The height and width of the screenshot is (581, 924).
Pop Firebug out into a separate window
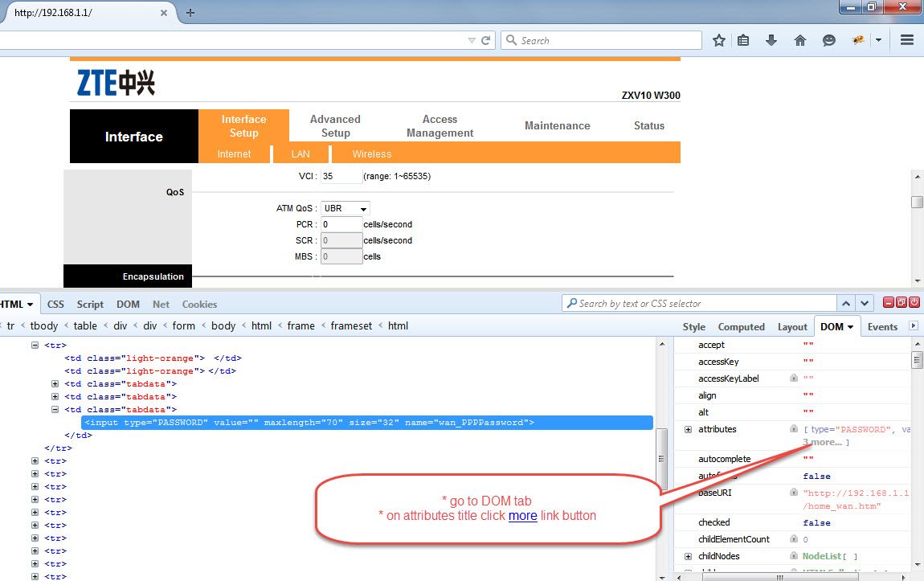click(900, 304)
